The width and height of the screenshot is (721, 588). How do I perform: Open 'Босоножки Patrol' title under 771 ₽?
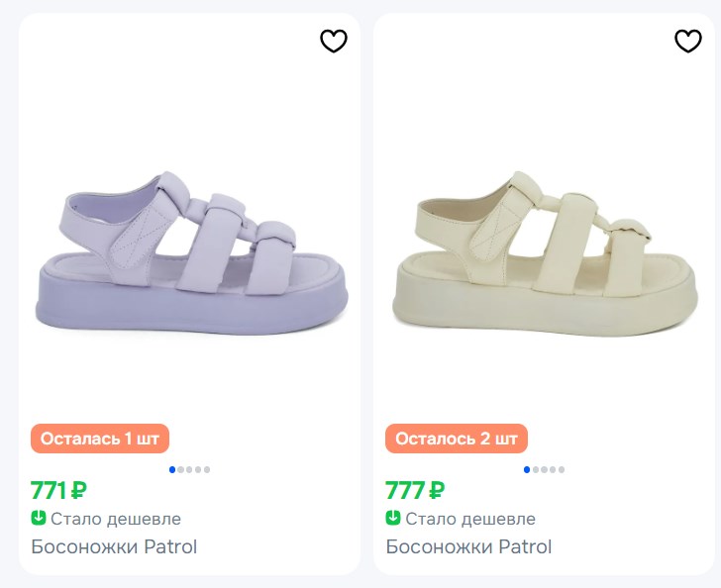[x=114, y=546]
